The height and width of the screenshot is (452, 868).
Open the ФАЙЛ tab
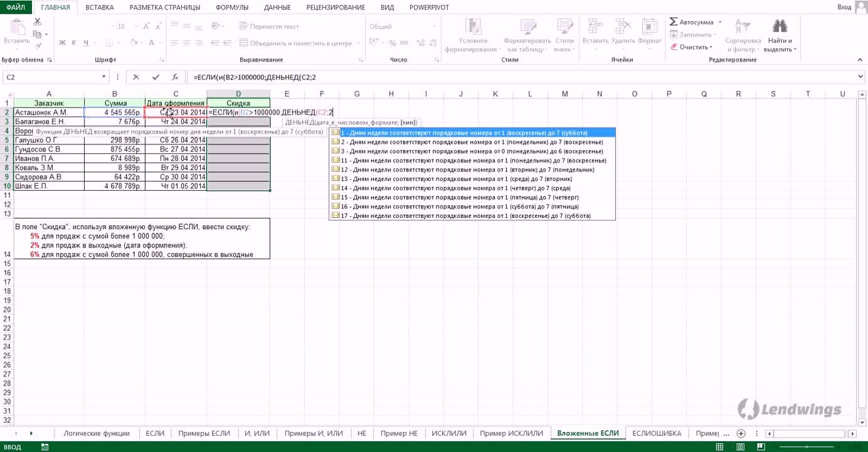pyautogui.click(x=16, y=8)
